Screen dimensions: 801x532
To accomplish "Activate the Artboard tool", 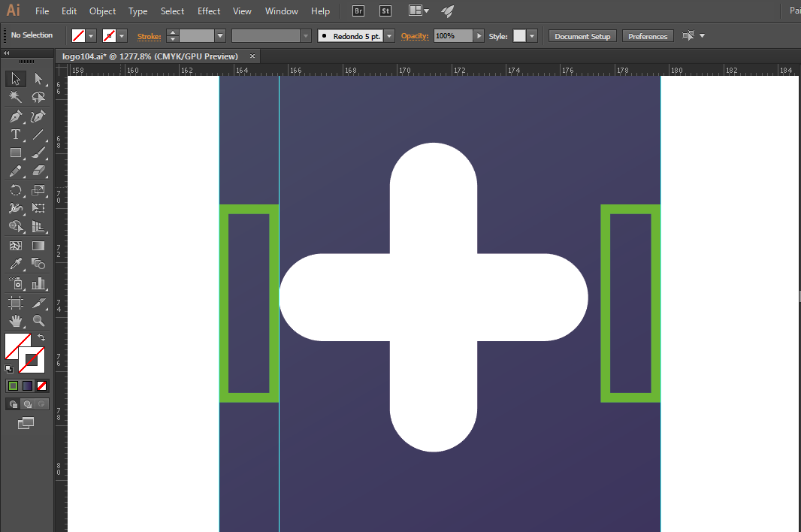I will click(16, 303).
